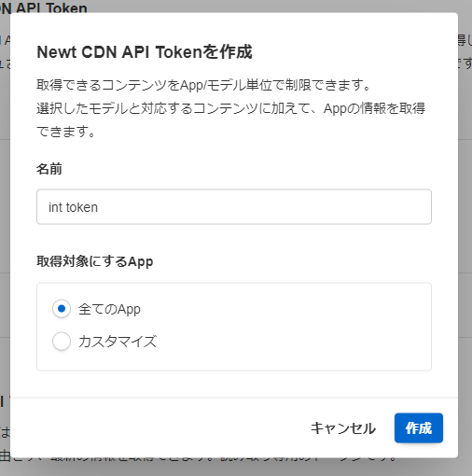Select the 全てのApp radio button
The image size is (472, 476).
(62, 309)
